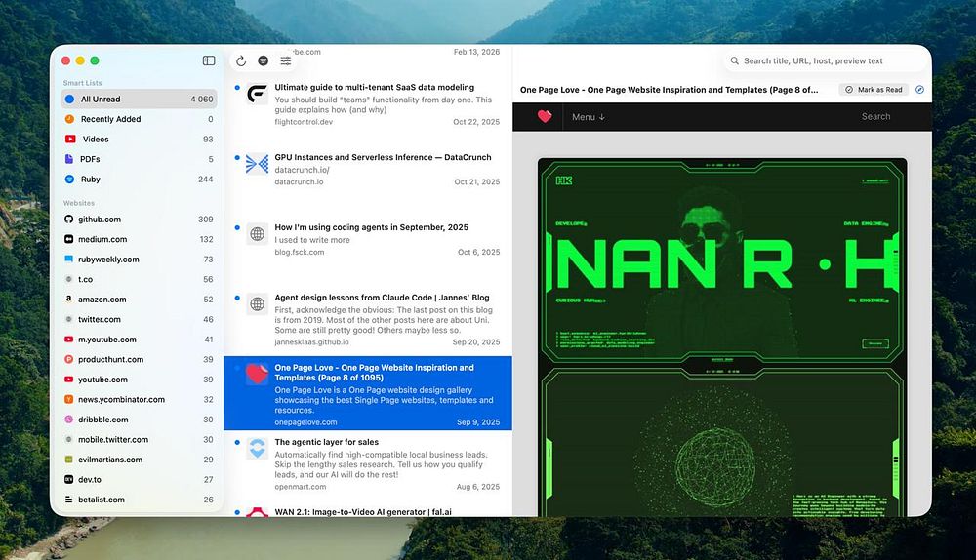Select mobile.twitter.com in Websites list
The image size is (976, 560).
139,439
